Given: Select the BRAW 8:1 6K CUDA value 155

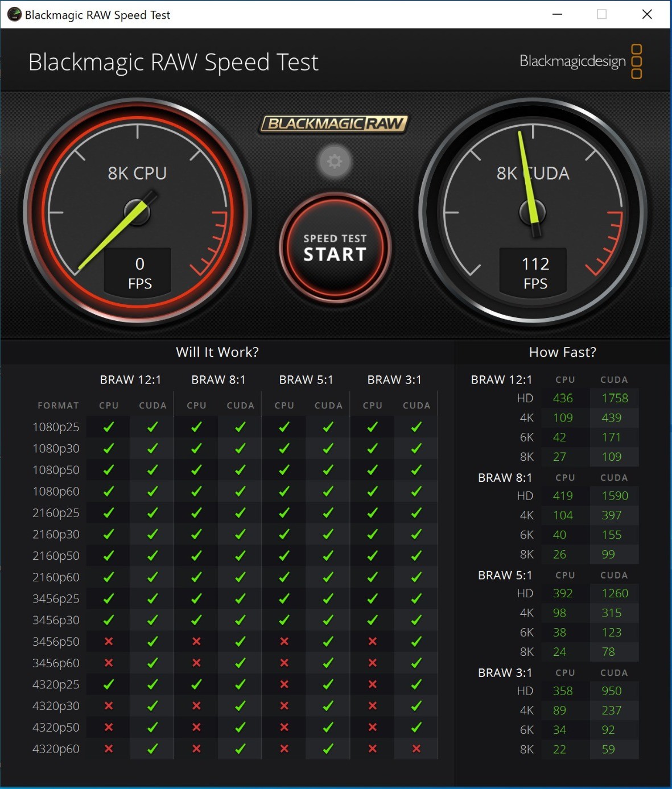Looking at the screenshot, I should click(612, 535).
